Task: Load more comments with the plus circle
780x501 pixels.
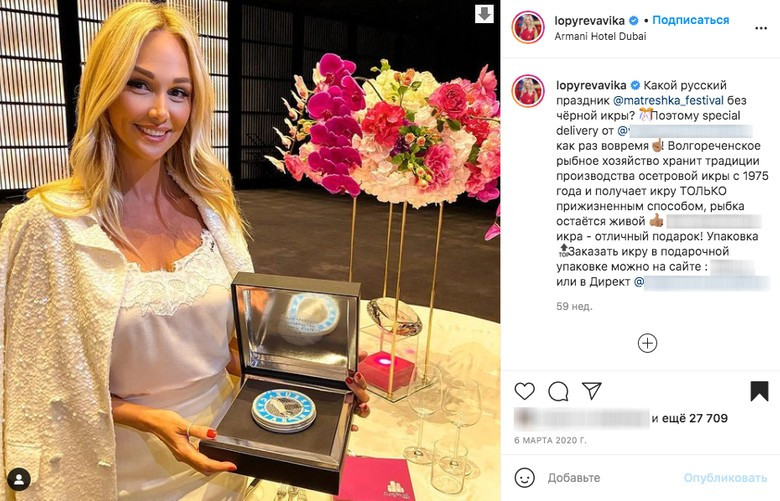Action: [647, 343]
